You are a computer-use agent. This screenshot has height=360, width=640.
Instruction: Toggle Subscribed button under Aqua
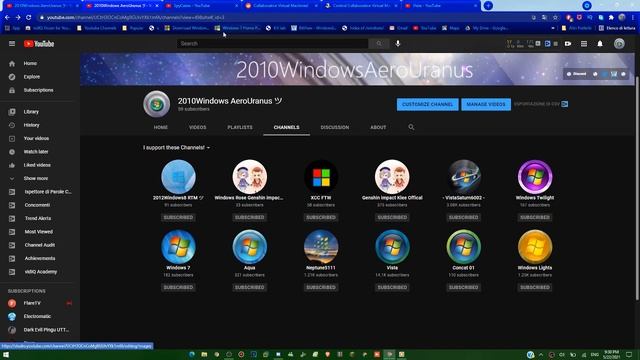coord(249,287)
